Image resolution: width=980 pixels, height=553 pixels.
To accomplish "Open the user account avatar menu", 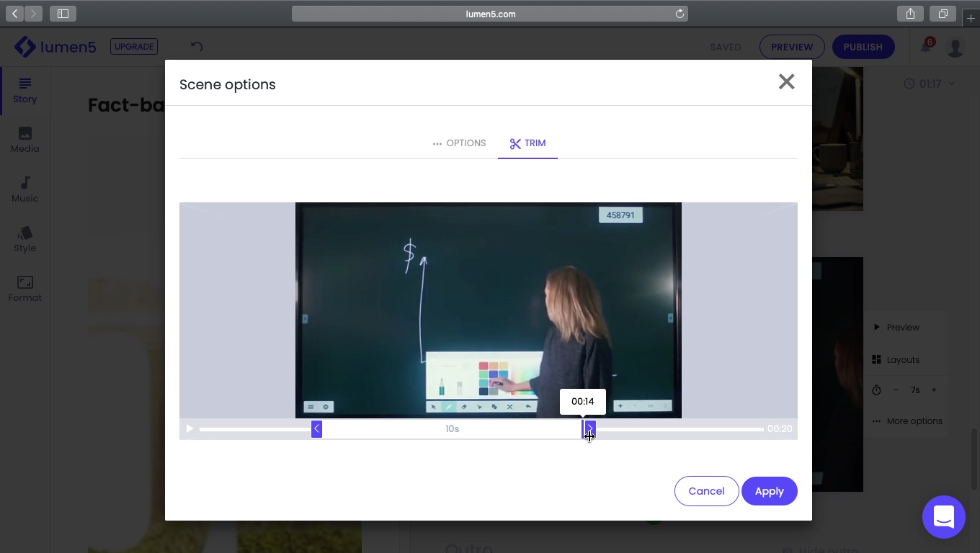I will 955,48.
